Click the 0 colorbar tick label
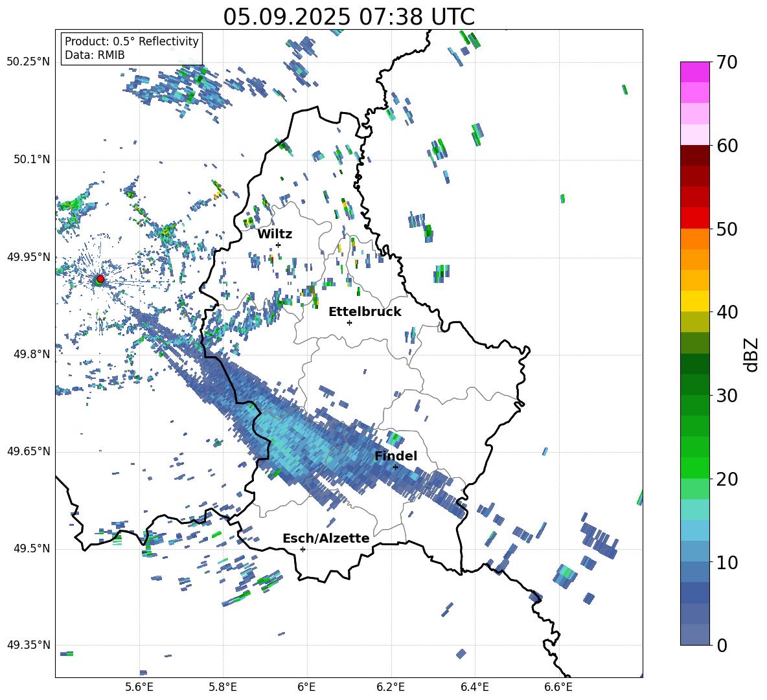 (722, 646)
